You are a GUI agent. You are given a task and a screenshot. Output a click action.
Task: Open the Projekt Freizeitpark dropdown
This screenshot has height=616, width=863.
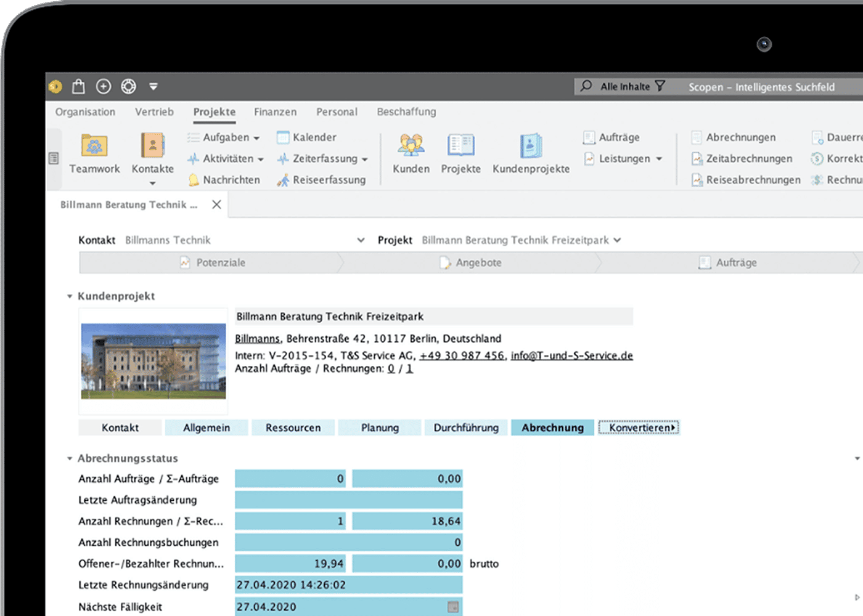coord(617,240)
